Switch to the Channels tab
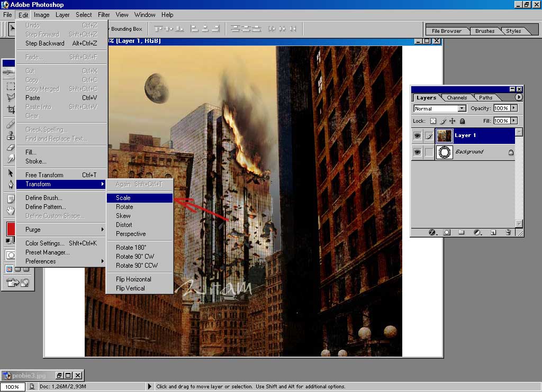Screen dimensions: 542x392 point(457,97)
